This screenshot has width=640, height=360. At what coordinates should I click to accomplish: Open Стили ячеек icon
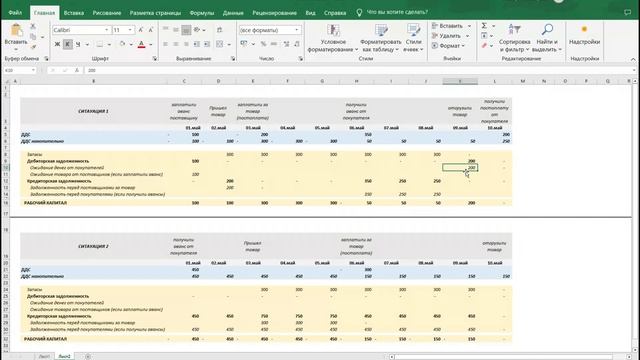coord(413,31)
